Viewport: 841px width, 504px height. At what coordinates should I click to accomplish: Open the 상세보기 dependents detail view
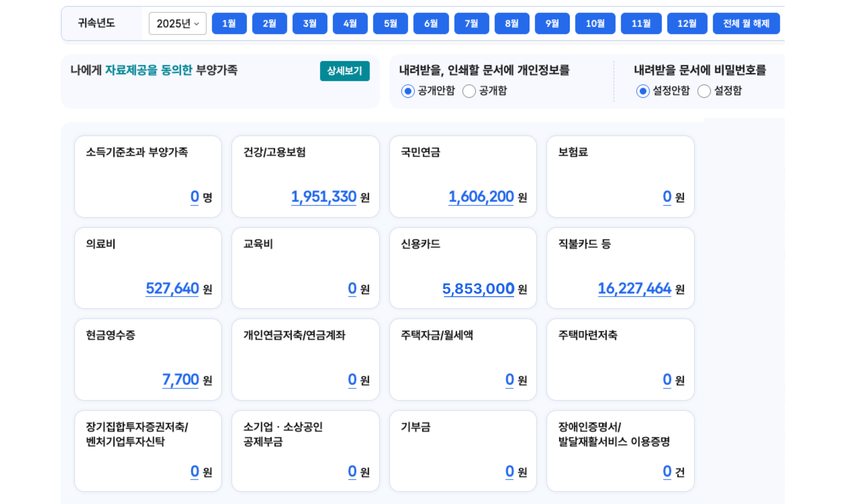tap(345, 71)
